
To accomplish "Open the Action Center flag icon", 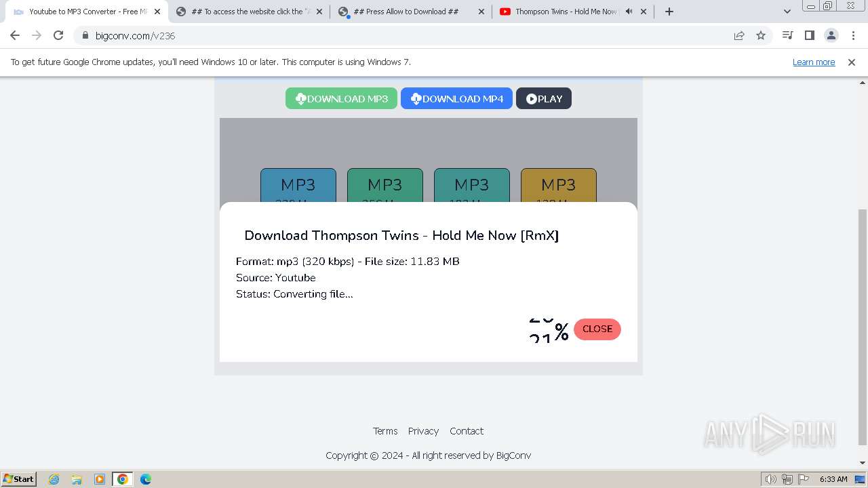I will 804,479.
